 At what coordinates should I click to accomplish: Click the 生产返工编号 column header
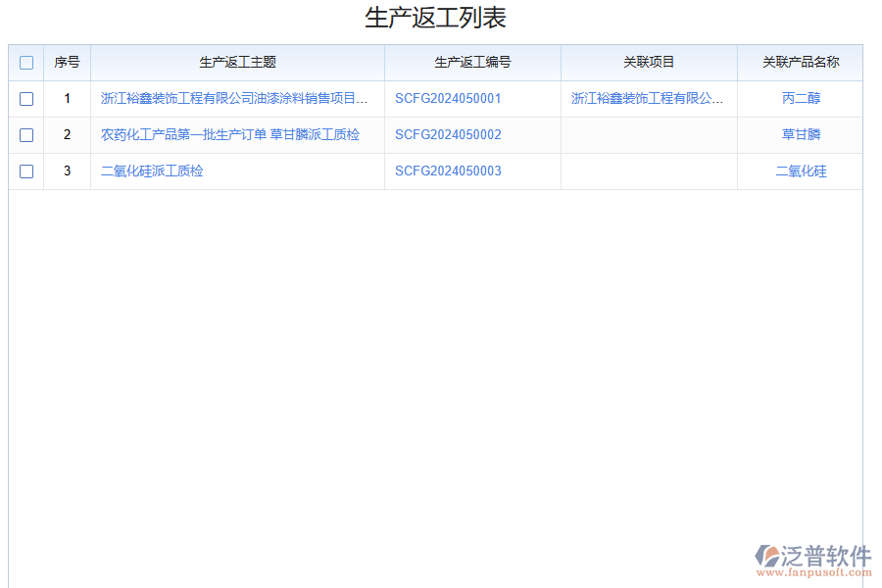tap(471, 62)
